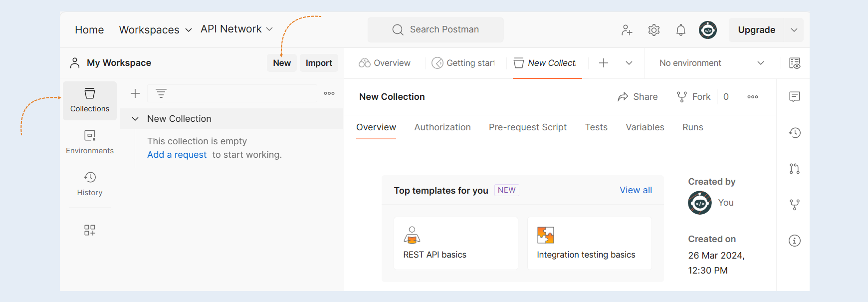Open the Upgrade dropdown arrow
The height and width of the screenshot is (302, 868).
(x=794, y=30)
